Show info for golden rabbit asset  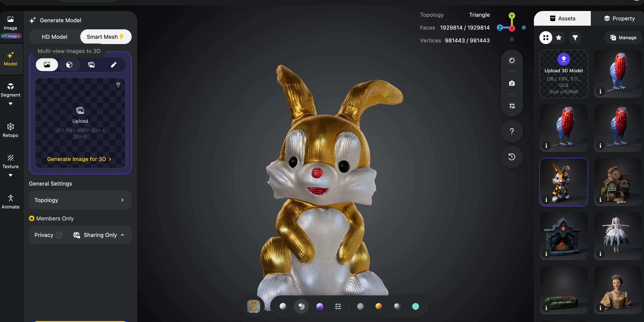[x=546, y=200]
